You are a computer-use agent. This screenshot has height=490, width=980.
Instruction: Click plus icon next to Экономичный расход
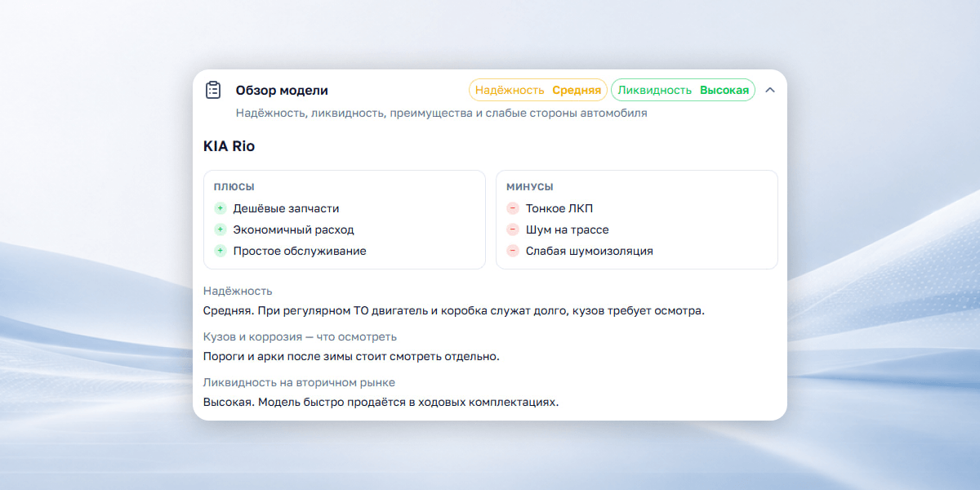pyautogui.click(x=220, y=229)
